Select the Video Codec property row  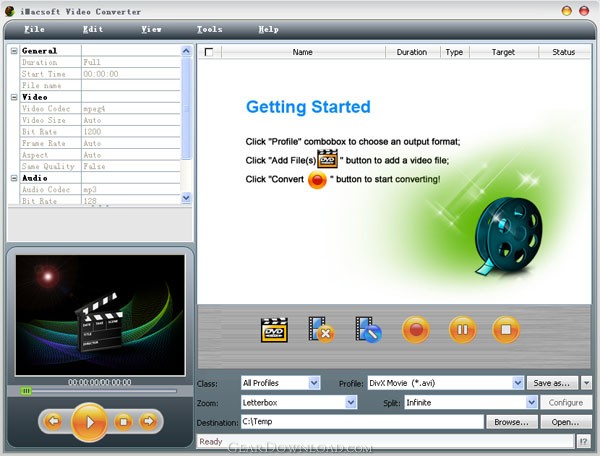pyautogui.click(x=100, y=109)
